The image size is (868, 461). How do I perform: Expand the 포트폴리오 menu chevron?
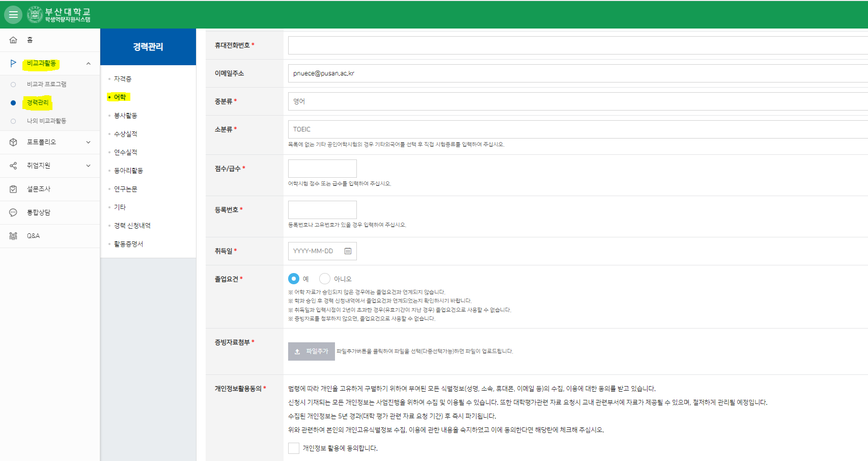pos(88,142)
